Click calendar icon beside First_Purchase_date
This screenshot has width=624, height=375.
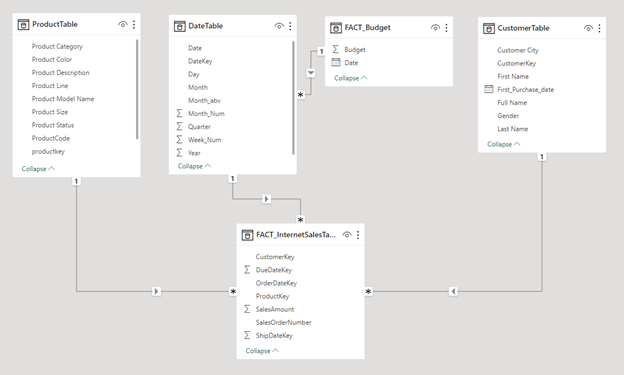pyautogui.click(x=489, y=89)
